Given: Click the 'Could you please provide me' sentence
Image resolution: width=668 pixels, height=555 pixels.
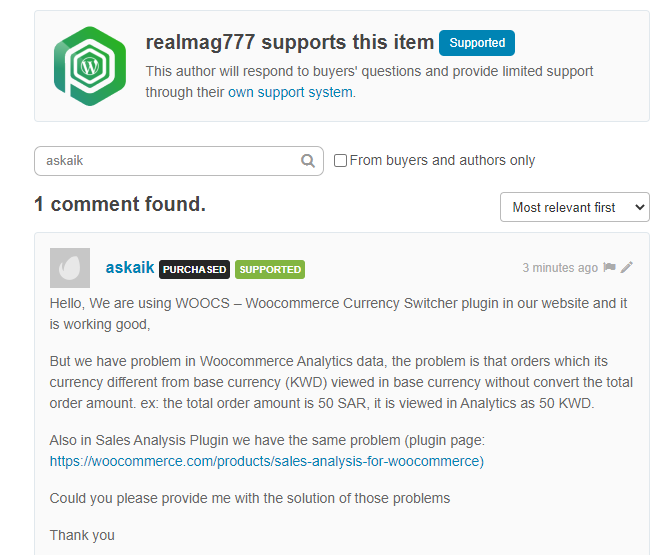Looking at the screenshot, I should click(250, 498).
